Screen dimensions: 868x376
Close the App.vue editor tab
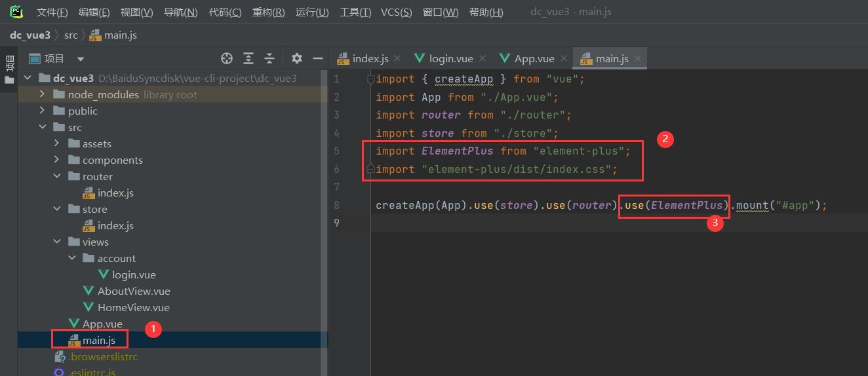pyautogui.click(x=564, y=59)
